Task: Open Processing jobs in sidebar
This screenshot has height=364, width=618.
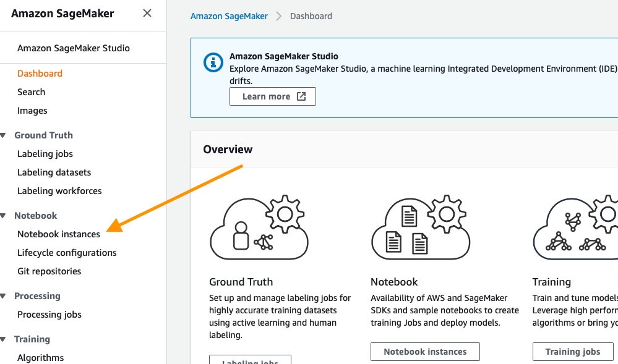Action: [x=49, y=315]
